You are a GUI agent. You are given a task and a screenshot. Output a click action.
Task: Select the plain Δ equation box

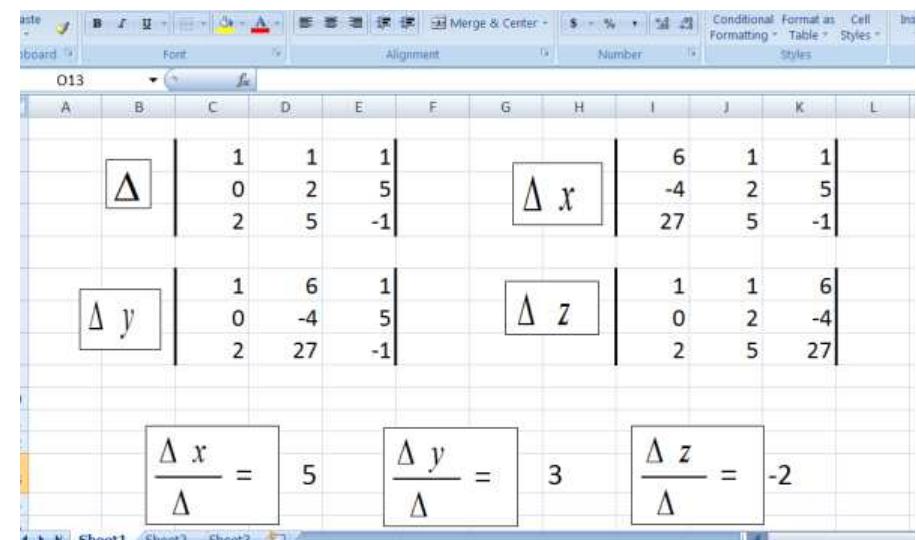128,184
